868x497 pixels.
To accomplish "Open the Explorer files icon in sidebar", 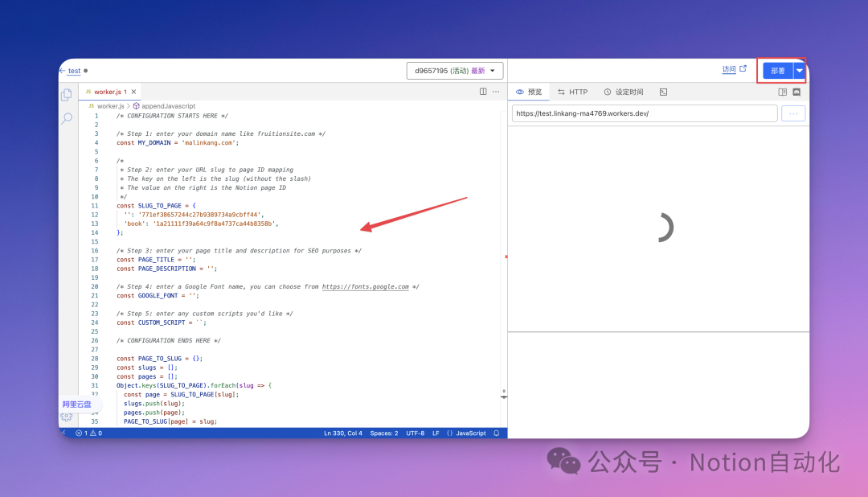I will coord(67,95).
